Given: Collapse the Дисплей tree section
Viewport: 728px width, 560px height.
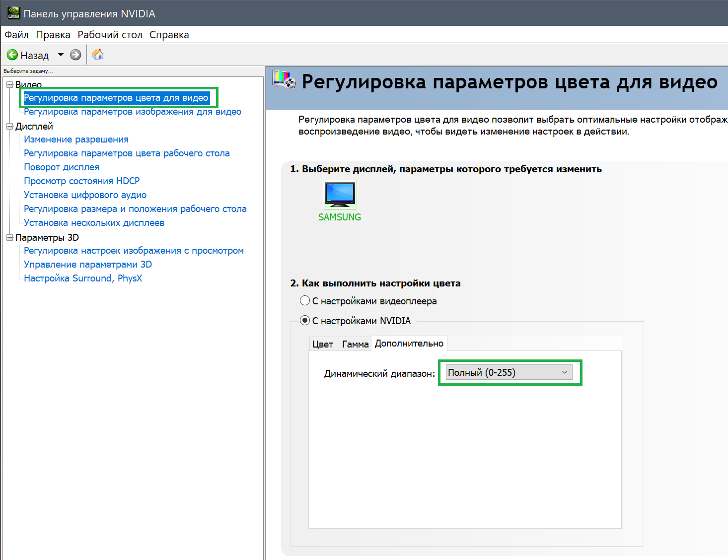Looking at the screenshot, I should pyautogui.click(x=9, y=126).
